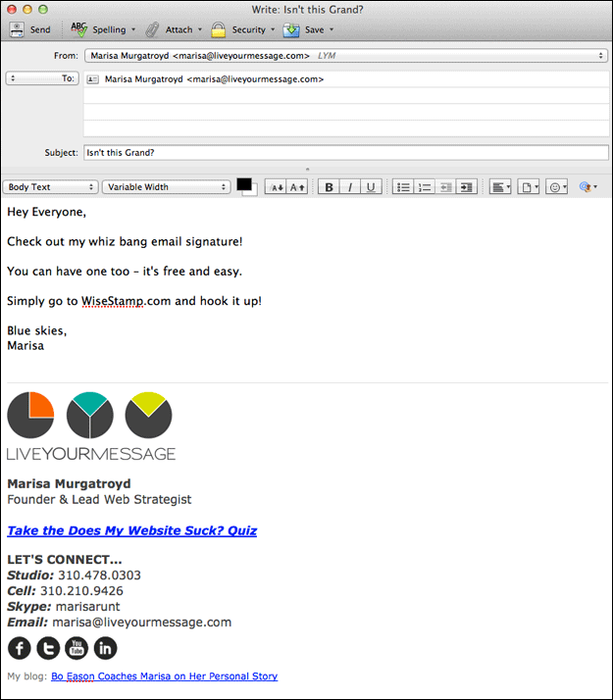Image resolution: width=613 pixels, height=700 pixels.
Task: Open the Security dropdown arrow
Action: click(273, 30)
